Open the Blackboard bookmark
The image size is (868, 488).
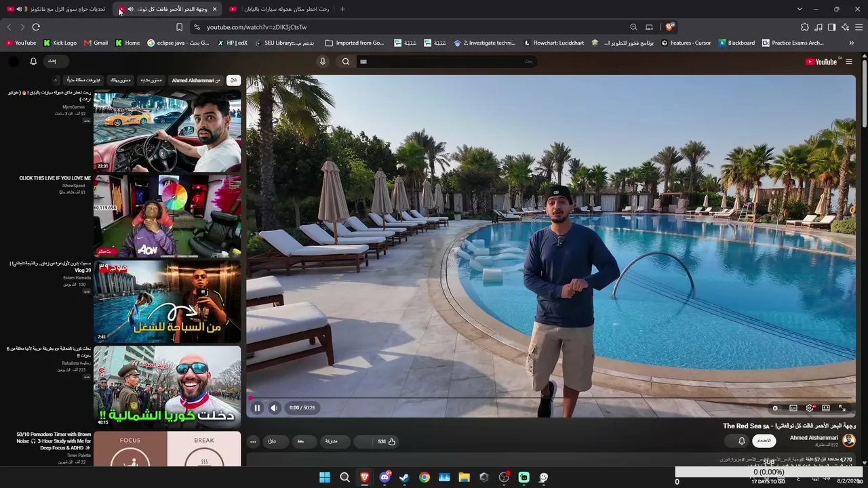point(736,43)
